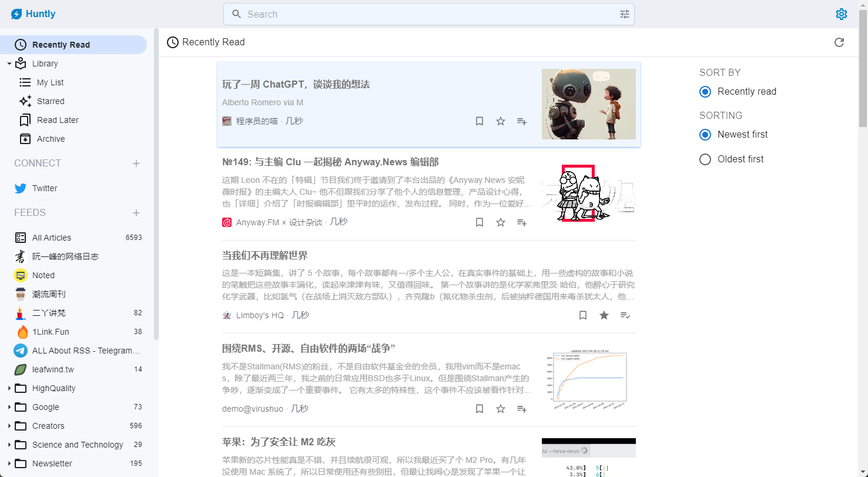Star the 围绕RMS article

pyautogui.click(x=501, y=409)
